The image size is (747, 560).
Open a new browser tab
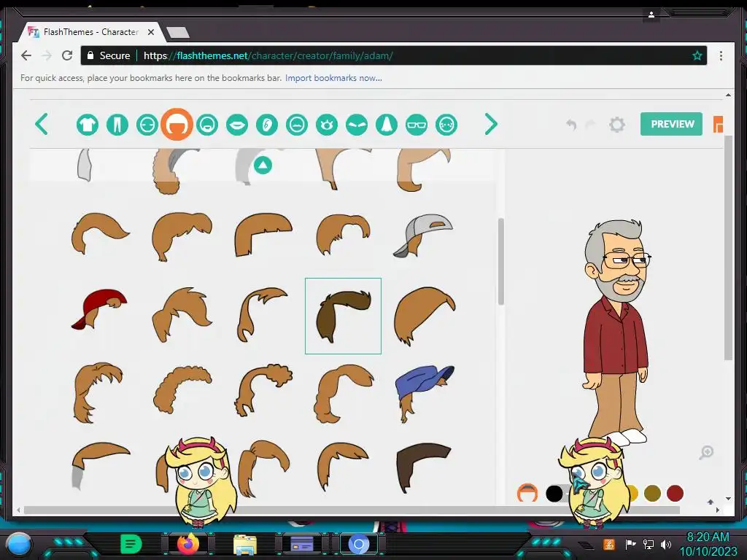click(x=178, y=32)
